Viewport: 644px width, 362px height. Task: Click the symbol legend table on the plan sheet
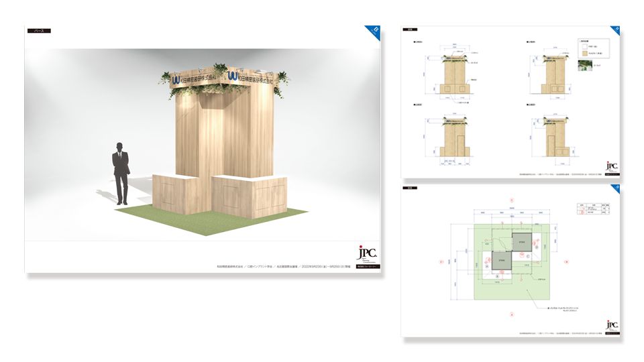point(594,208)
